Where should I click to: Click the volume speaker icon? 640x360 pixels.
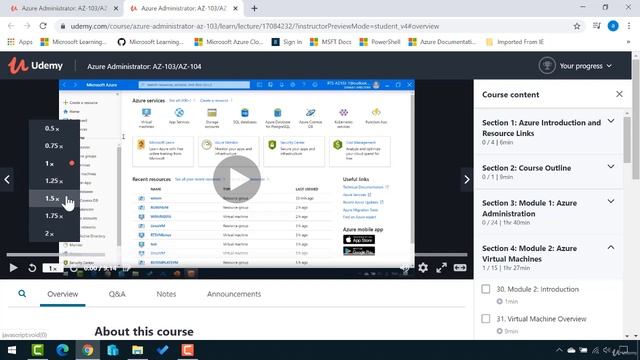click(x=405, y=268)
